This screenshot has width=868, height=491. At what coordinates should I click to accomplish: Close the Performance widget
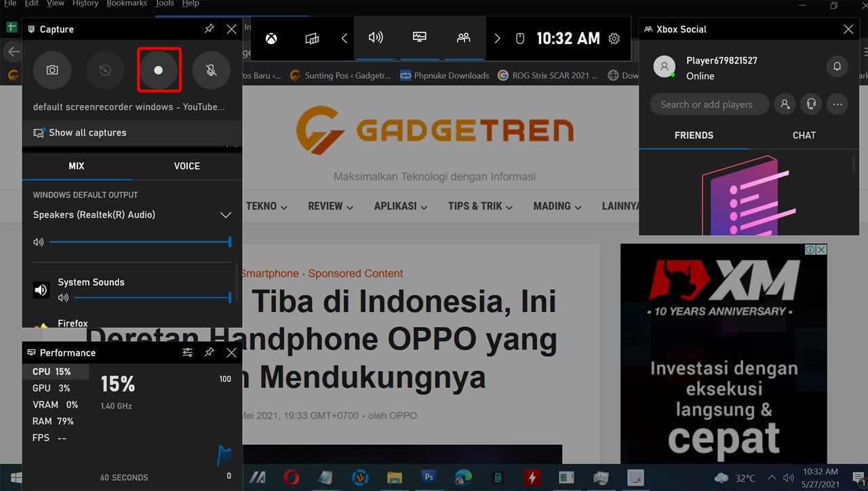[231, 353]
